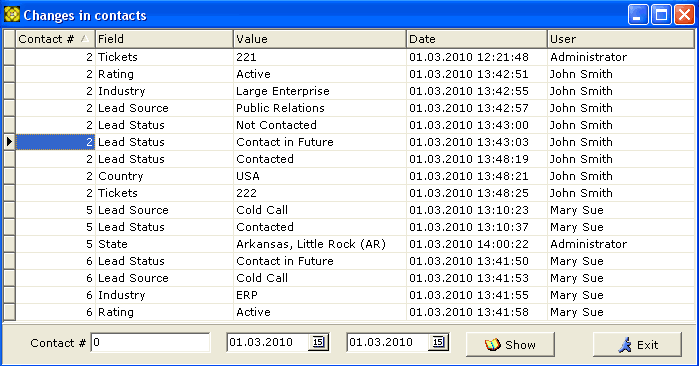Click the date cell '01.03.2010 13:48:21'
This screenshot has width=699, height=366.
click(x=477, y=176)
